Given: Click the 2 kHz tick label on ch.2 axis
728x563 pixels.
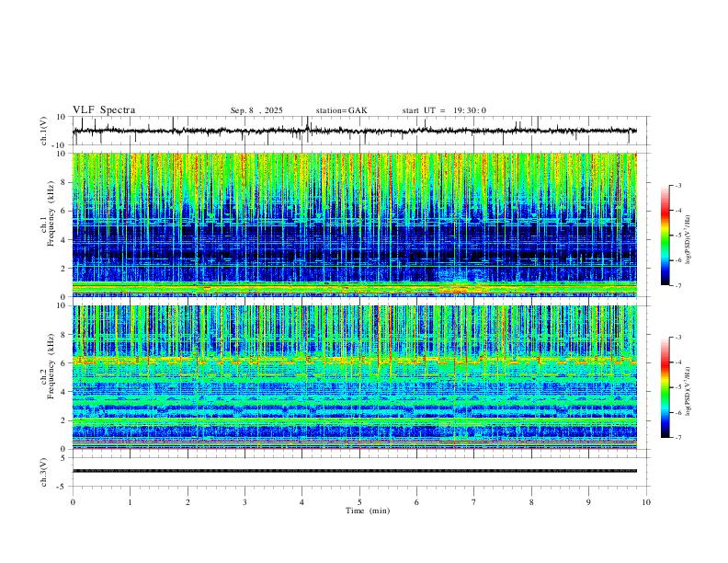Looking at the screenshot, I should (64, 420).
